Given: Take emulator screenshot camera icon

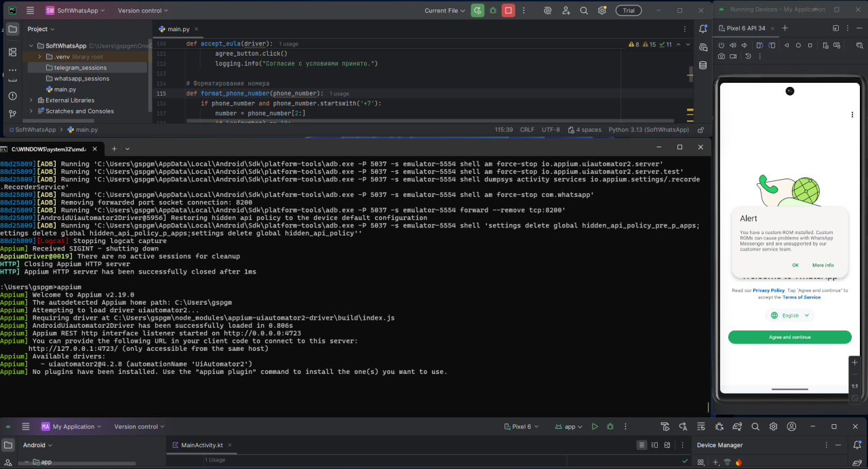Looking at the screenshot, I should tap(722, 56).
